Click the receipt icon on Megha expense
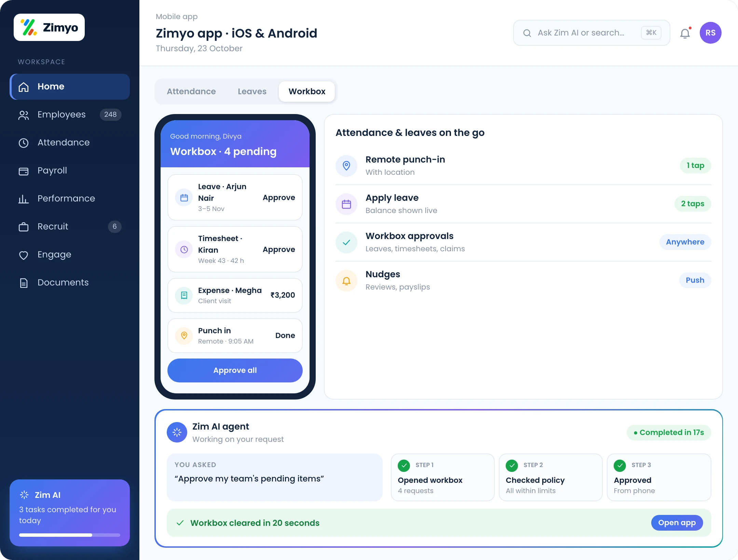Viewport: 738px width, 560px height. (184, 295)
